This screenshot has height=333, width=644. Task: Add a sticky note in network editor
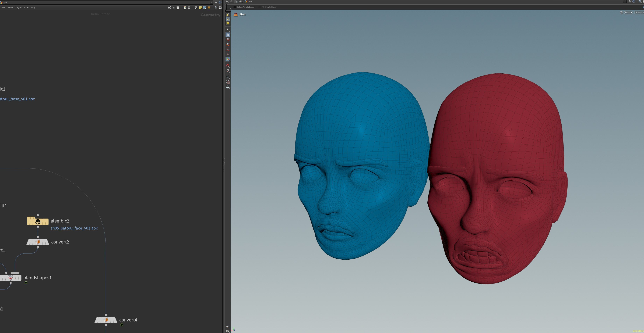[x=200, y=8]
